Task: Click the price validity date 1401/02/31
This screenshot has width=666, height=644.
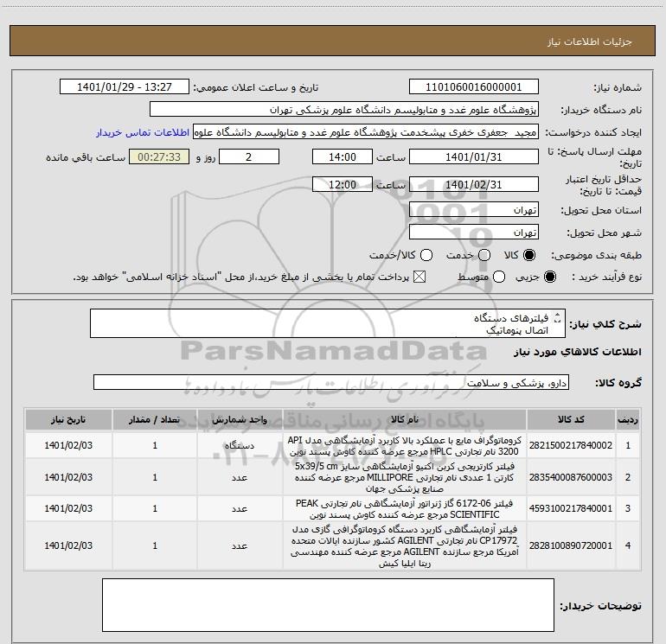Action: tap(474, 184)
